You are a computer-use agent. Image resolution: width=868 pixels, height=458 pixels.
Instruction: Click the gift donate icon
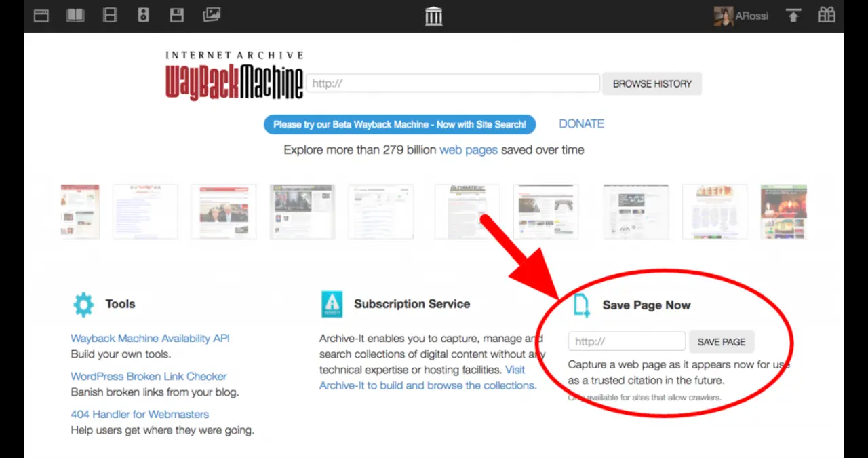click(827, 15)
